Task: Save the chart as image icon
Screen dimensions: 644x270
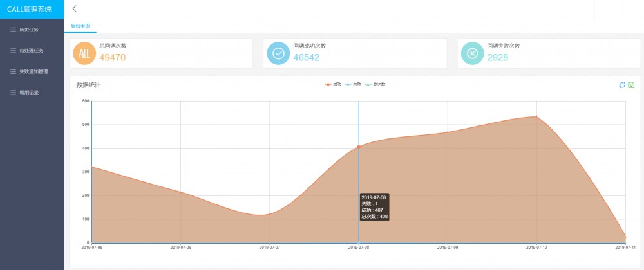Action: [x=631, y=85]
